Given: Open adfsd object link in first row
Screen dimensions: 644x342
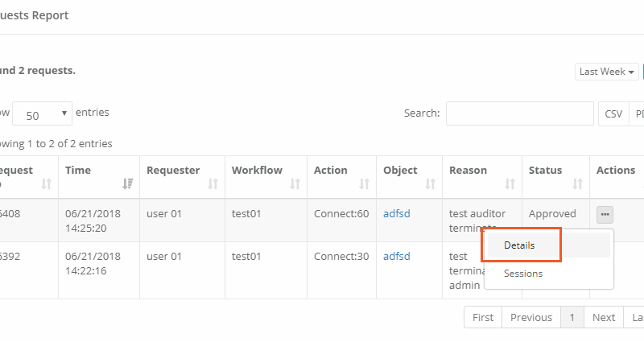Looking at the screenshot, I should point(396,214).
